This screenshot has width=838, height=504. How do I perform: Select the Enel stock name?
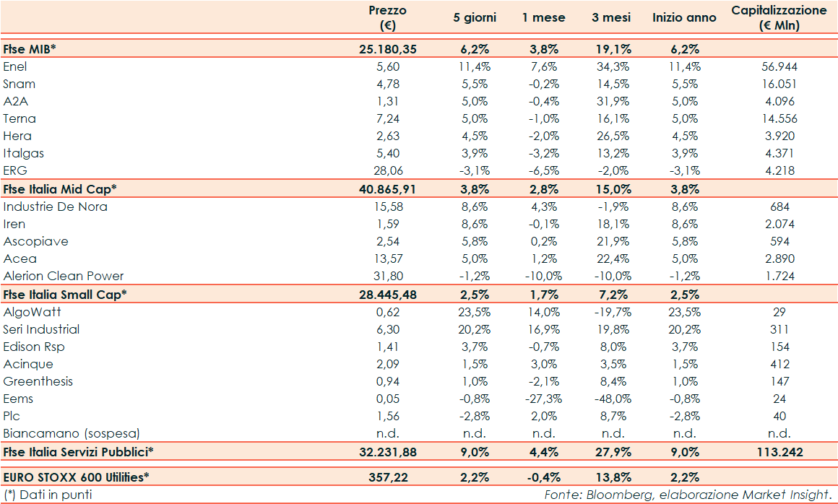tap(15, 66)
